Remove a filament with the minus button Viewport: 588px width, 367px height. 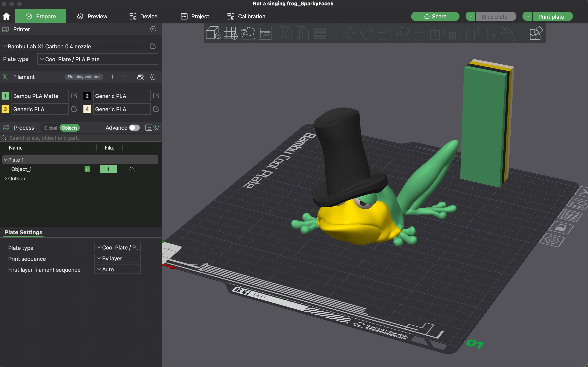124,77
